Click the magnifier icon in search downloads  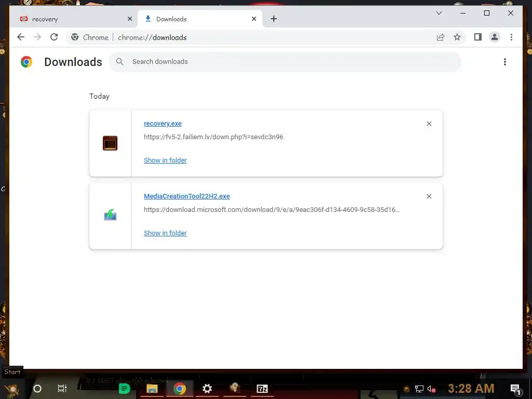coord(119,61)
